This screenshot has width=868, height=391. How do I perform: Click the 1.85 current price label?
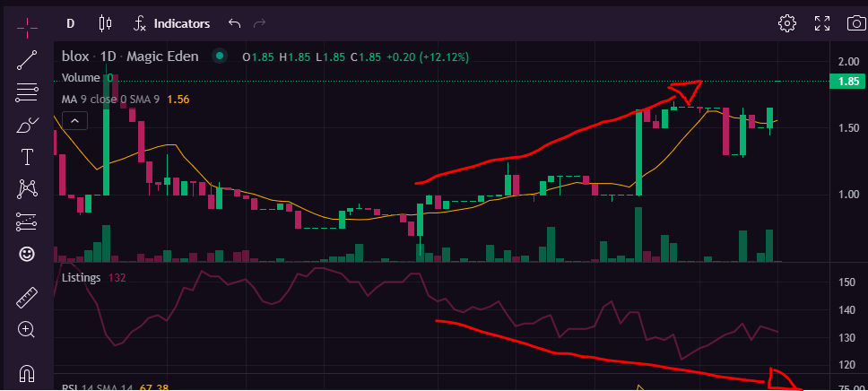coord(848,82)
